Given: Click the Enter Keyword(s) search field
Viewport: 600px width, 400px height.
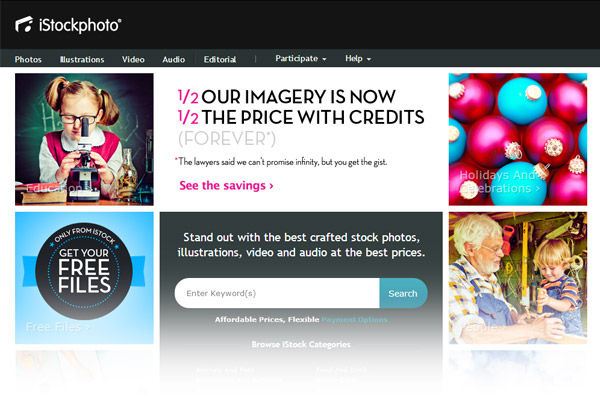Looking at the screenshot, I should (x=277, y=293).
